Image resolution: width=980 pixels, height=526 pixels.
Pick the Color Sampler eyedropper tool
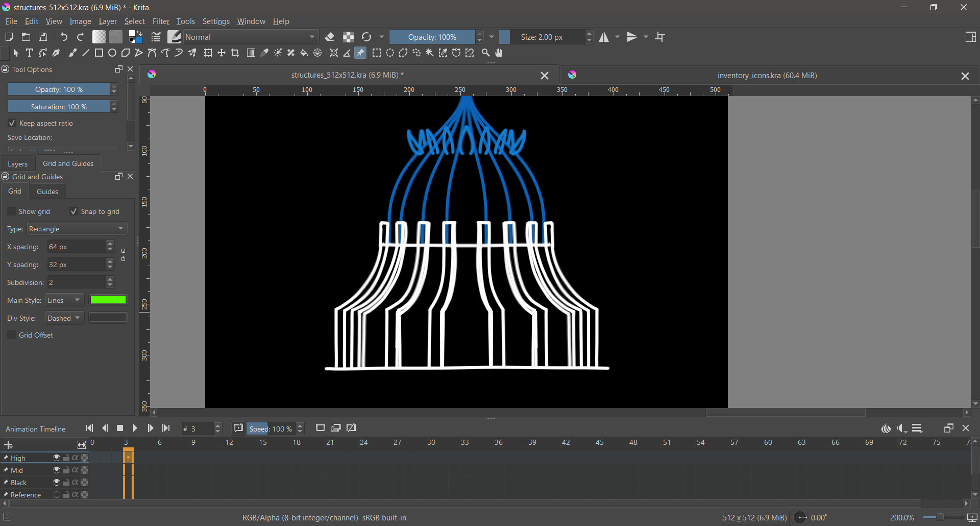tap(264, 53)
